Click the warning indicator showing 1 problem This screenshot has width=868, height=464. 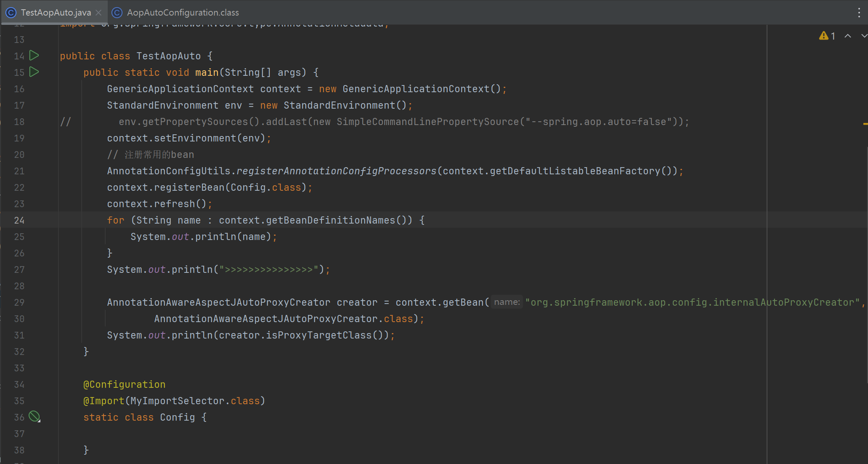point(827,36)
